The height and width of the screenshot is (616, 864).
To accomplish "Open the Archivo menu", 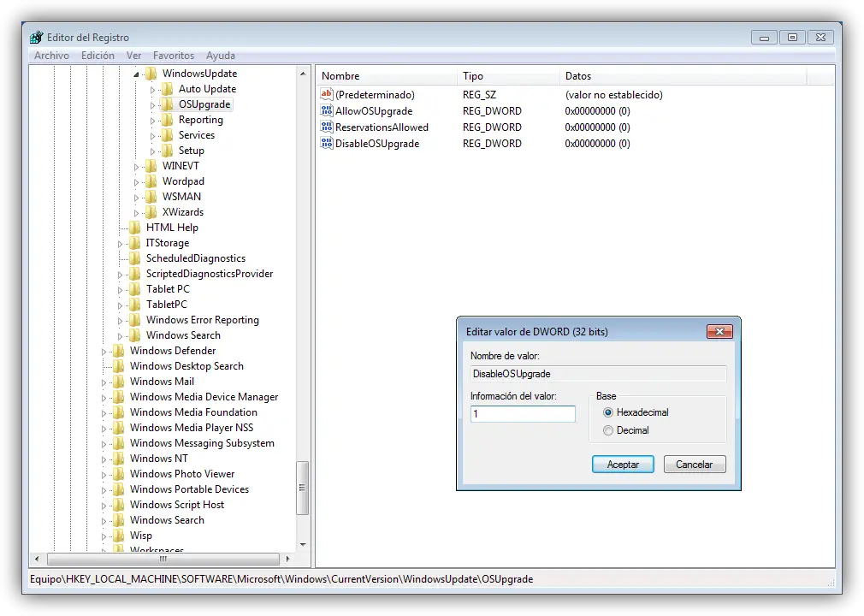I will click(x=52, y=56).
